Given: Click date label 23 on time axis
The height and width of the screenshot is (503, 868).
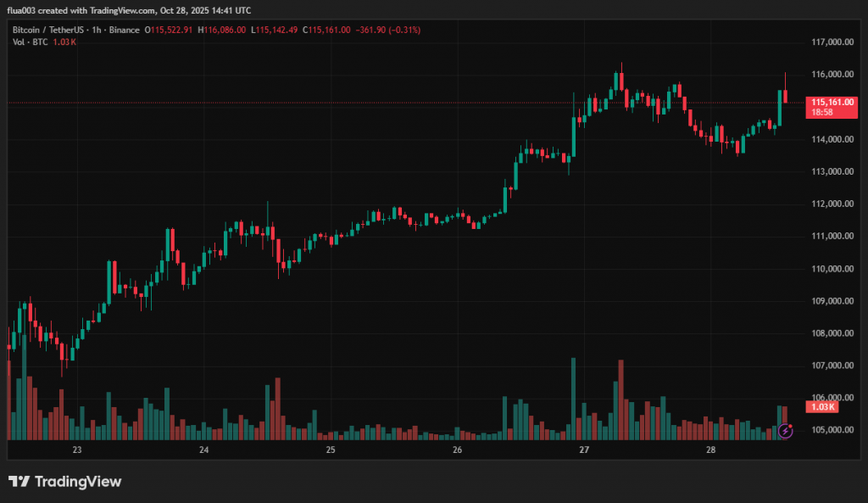Looking at the screenshot, I should 77,450.
